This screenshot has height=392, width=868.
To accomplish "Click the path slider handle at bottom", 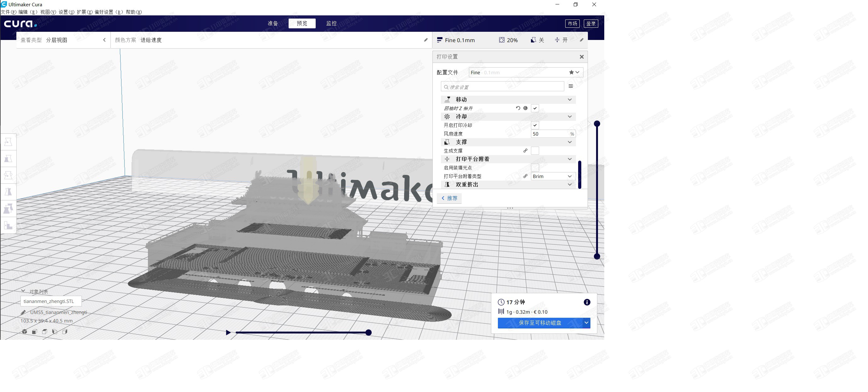I will [369, 333].
